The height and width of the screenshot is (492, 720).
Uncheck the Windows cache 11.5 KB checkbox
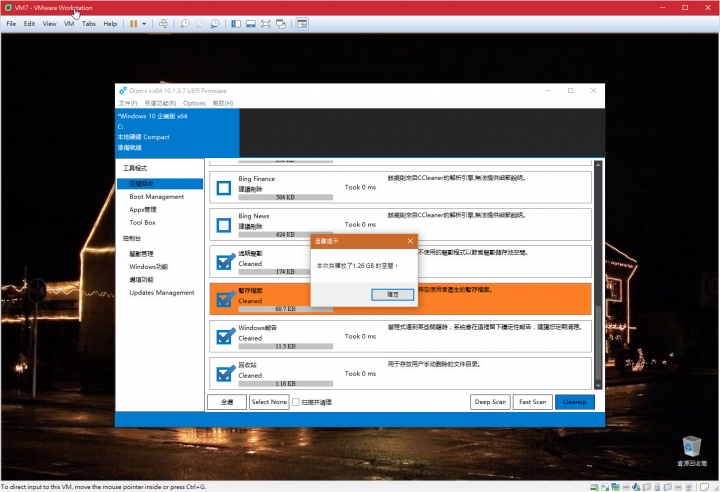coord(225,336)
